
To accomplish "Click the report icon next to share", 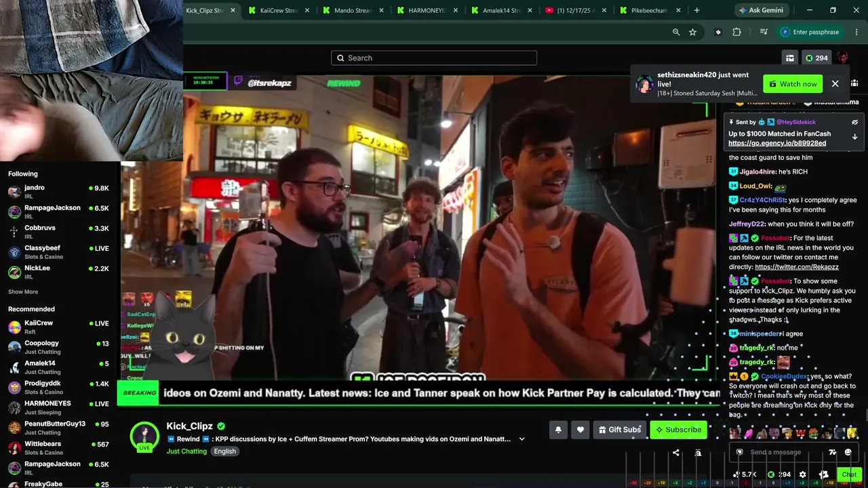I will [x=698, y=452].
